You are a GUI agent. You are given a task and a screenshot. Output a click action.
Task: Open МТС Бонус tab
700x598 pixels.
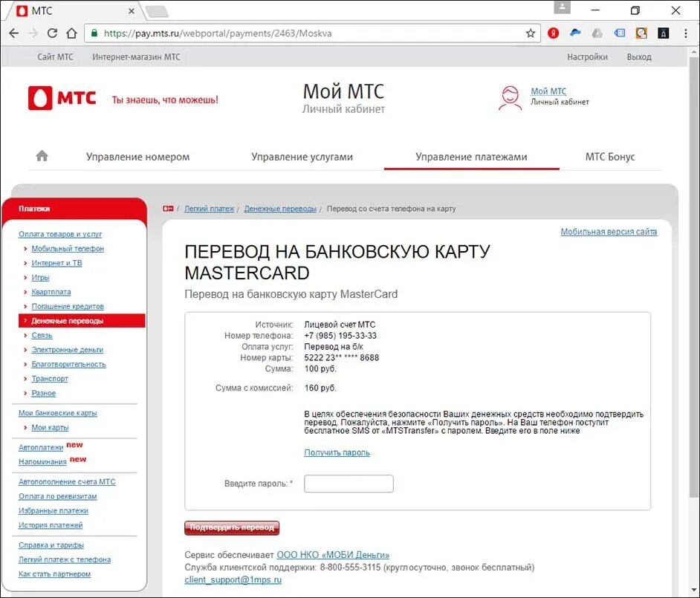pos(610,157)
